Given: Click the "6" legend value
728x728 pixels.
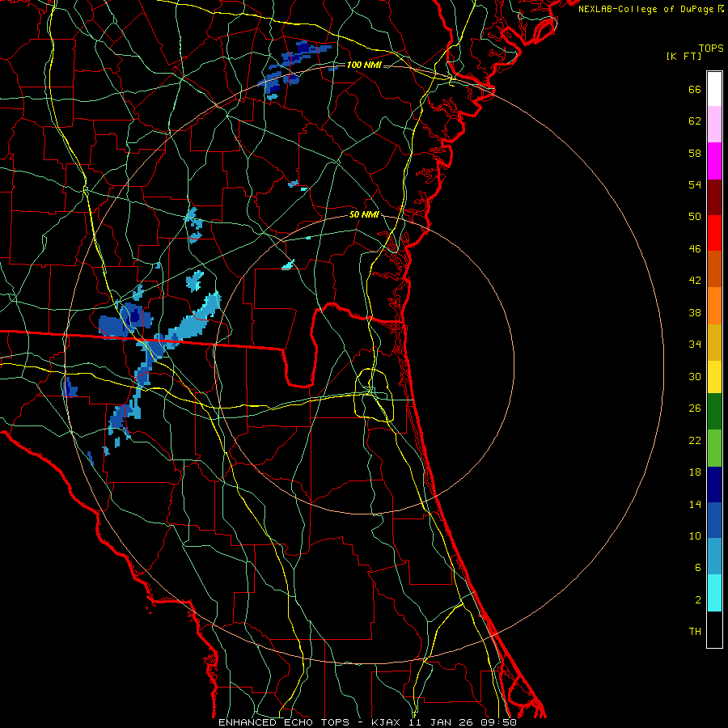Looking at the screenshot, I should pos(698,568).
